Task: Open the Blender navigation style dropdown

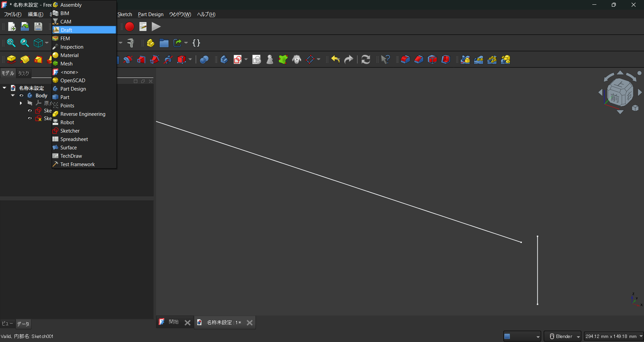Action: coord(562,336)
